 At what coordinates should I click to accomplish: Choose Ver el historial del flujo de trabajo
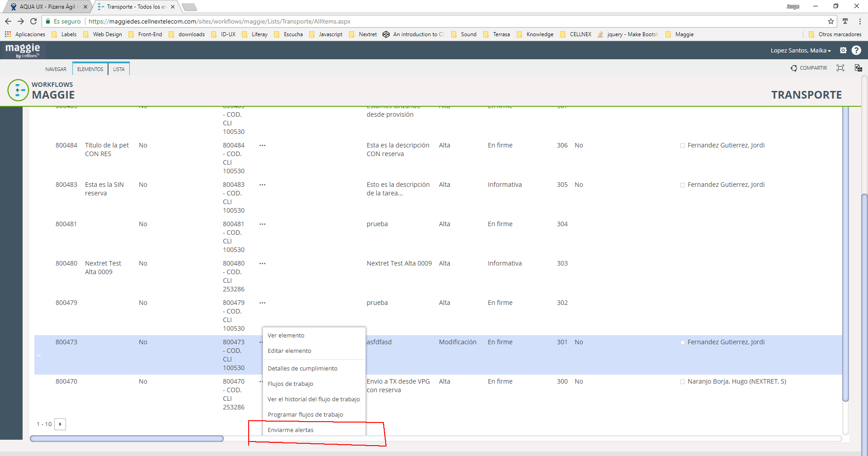coord(314,399)
